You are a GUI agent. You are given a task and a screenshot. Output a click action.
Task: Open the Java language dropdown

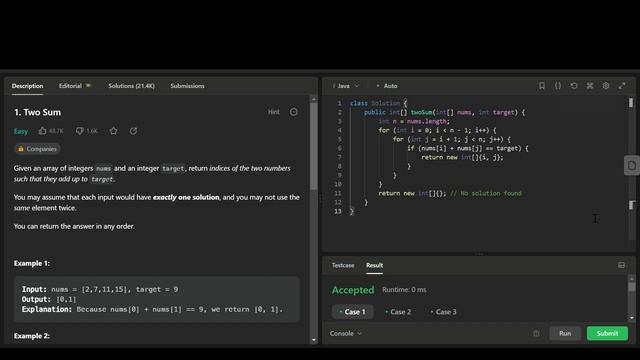346,86
